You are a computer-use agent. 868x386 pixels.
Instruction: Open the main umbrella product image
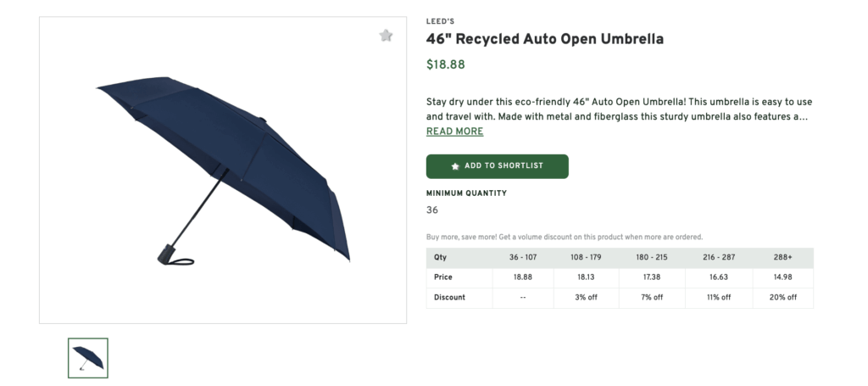[x=223, y=171]
